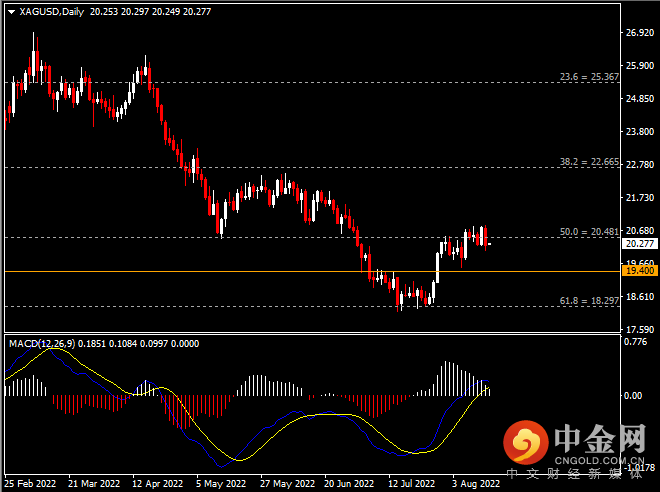Select the 23.6 = 25.367 Fibonacci label
660x492 pixels.
(x=589, y=77)
